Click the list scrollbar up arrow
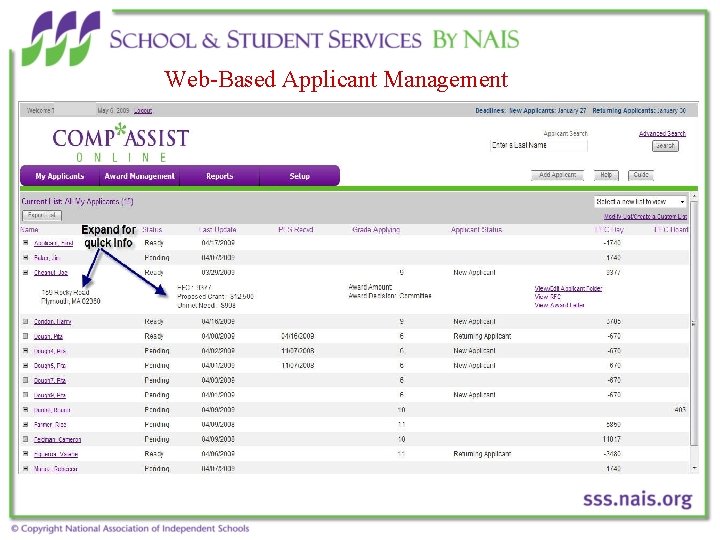This screenshot has width=720, height=540. click(x=694, y=197)
